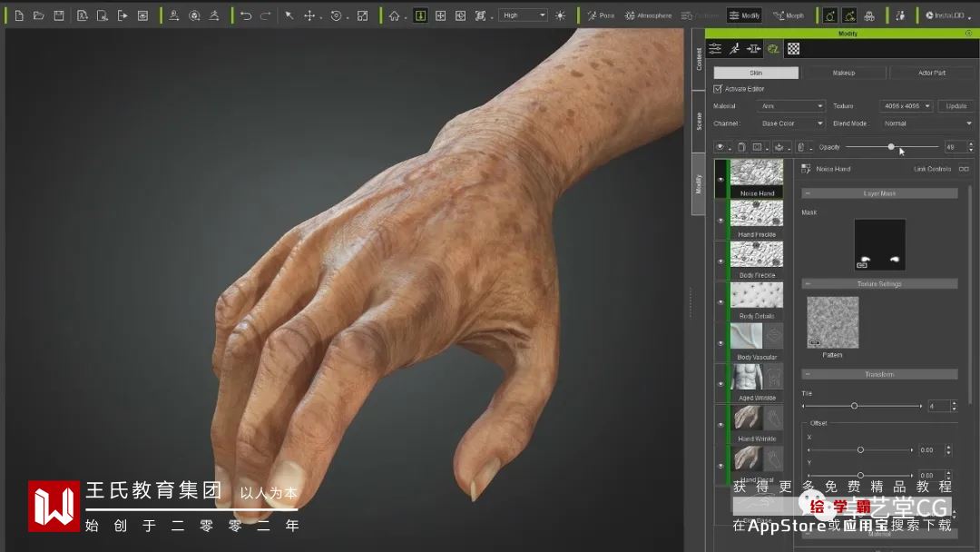Viewport: 980px width, 552px height.
Task: Open the InstaLOD dropdown menu
Action: point(948,15)
